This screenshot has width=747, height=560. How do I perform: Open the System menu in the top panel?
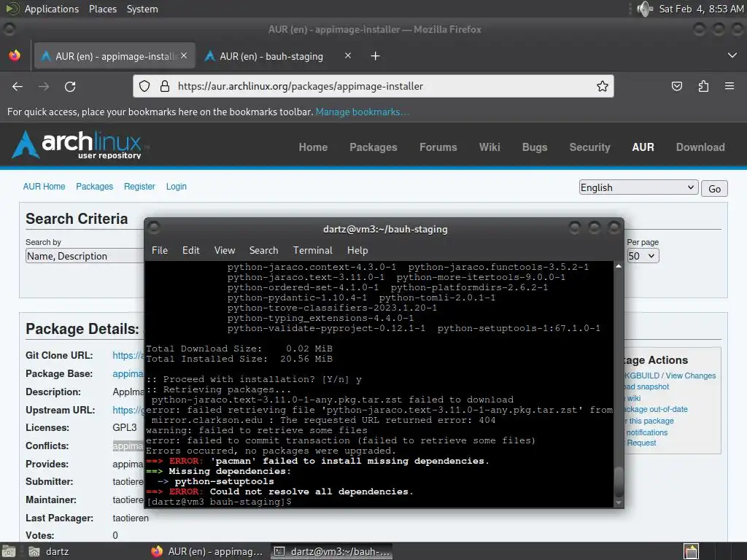click(142, 9)
